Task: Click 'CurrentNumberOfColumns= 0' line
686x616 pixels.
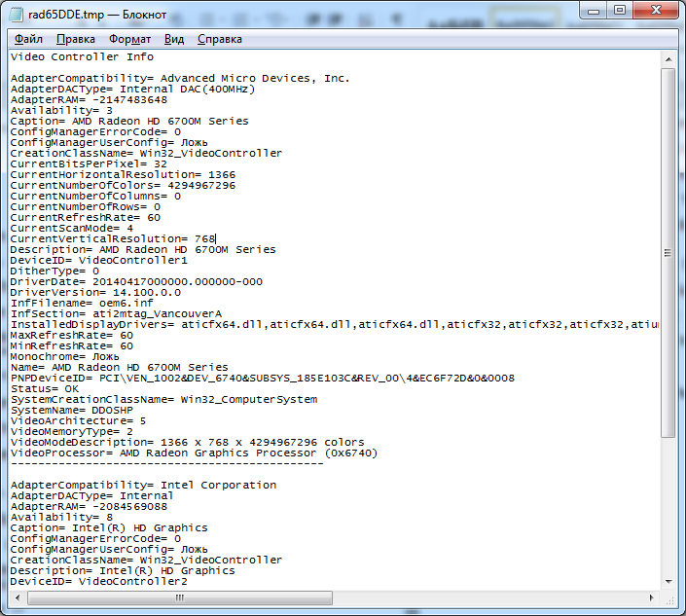Action: 95,196
